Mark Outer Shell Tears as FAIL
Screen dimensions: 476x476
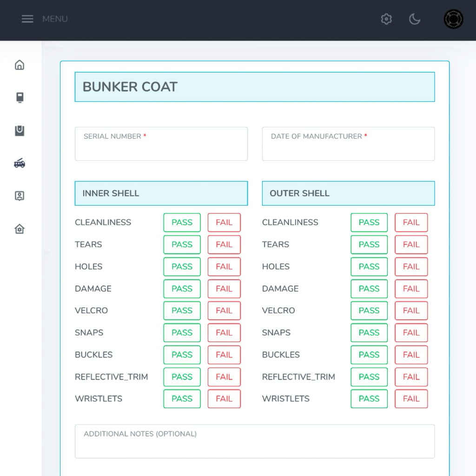pyautogui.click(x=411, y=245)
